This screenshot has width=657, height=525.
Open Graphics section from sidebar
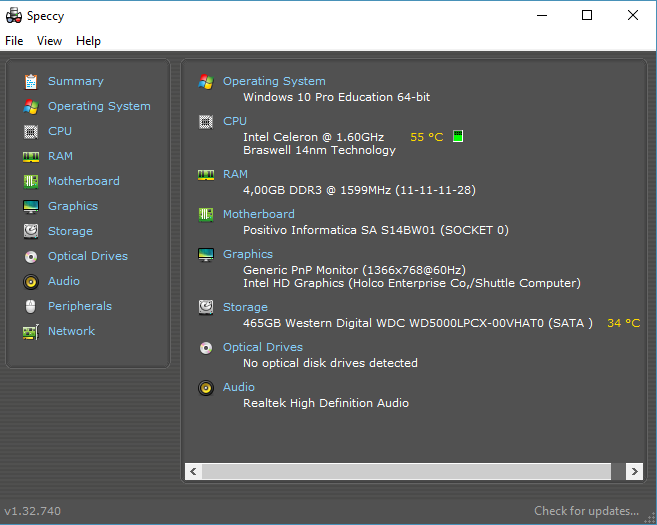(x=73, y=206)
